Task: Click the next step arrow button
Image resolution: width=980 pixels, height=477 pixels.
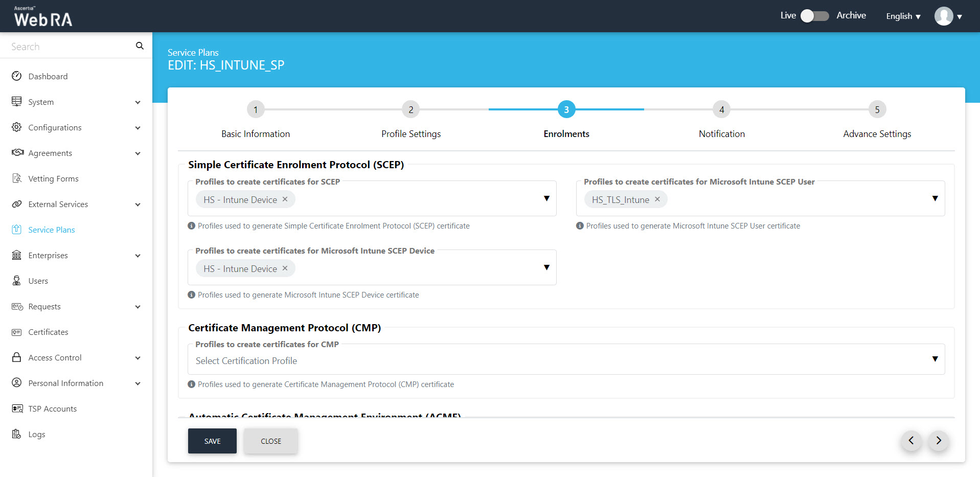Action: 938,440
